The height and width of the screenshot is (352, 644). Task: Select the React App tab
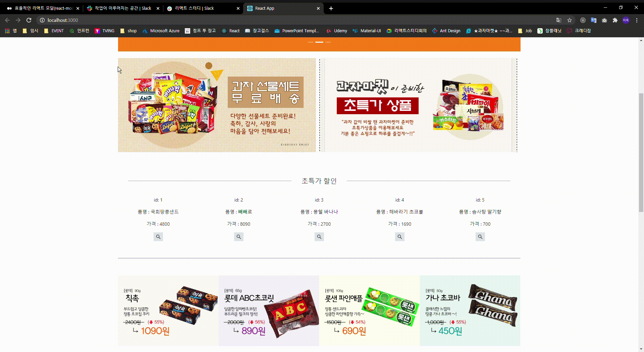point(283,8)
